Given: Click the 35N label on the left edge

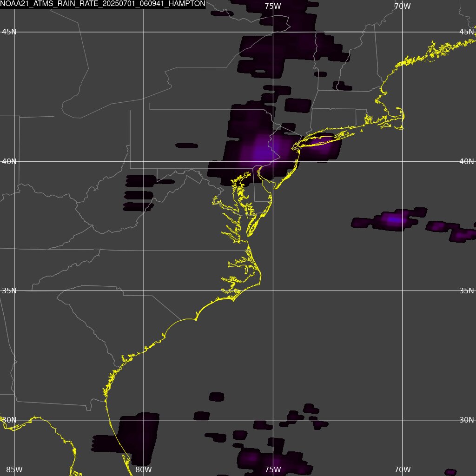Looking at the screenshot, I should click(9, 291).
